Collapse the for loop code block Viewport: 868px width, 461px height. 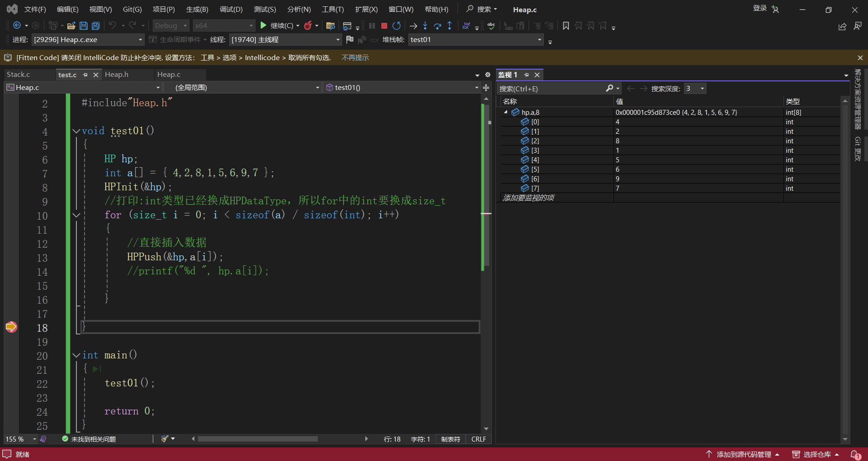click(76, 215)
